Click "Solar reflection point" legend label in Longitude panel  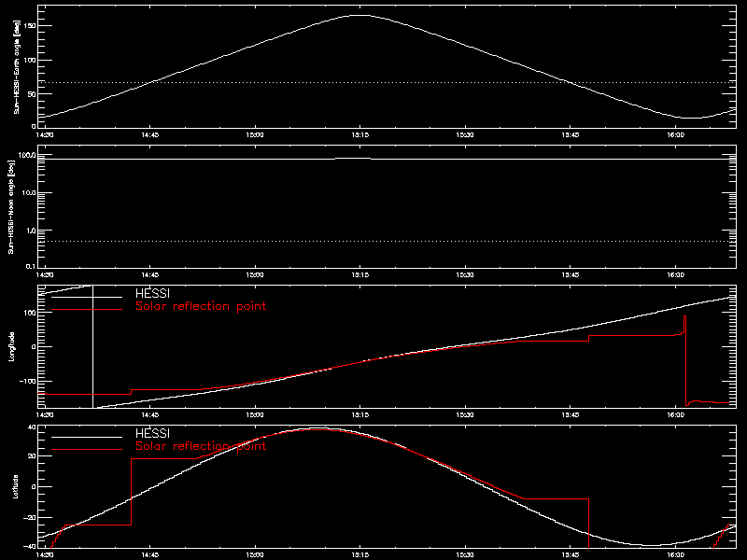201,306
